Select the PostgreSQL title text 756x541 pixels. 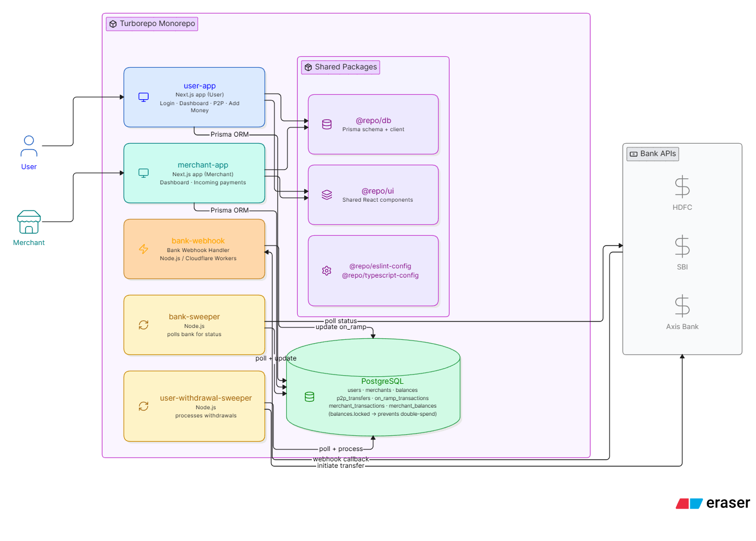(382, 381)
